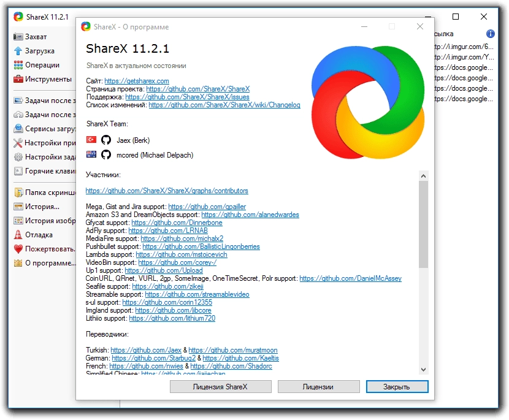Image resolution: width=509 pixels, height=420 pixels.
Task: Click the Горячие клавиши key icon
Action: click(x=18, y=170)
